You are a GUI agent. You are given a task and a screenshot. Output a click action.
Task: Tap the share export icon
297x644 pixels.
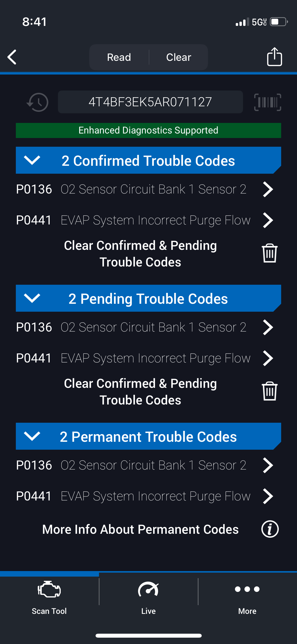point(274,57)
